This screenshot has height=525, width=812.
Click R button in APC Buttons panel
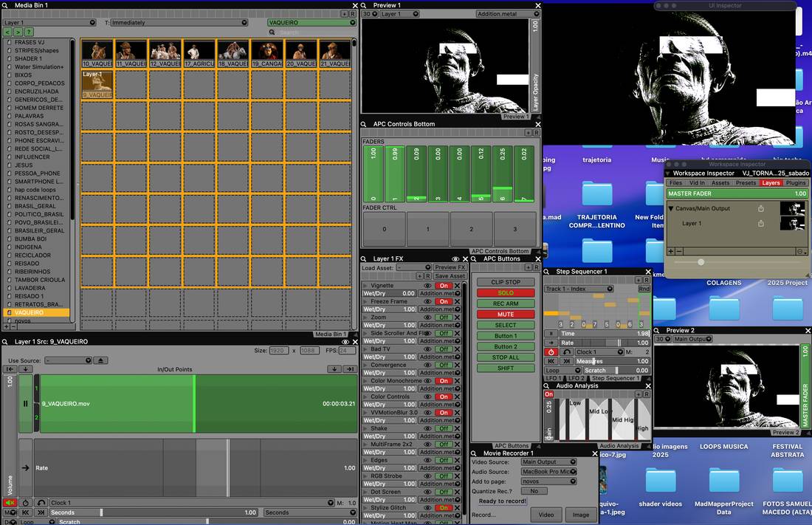(x=537, y=267)
